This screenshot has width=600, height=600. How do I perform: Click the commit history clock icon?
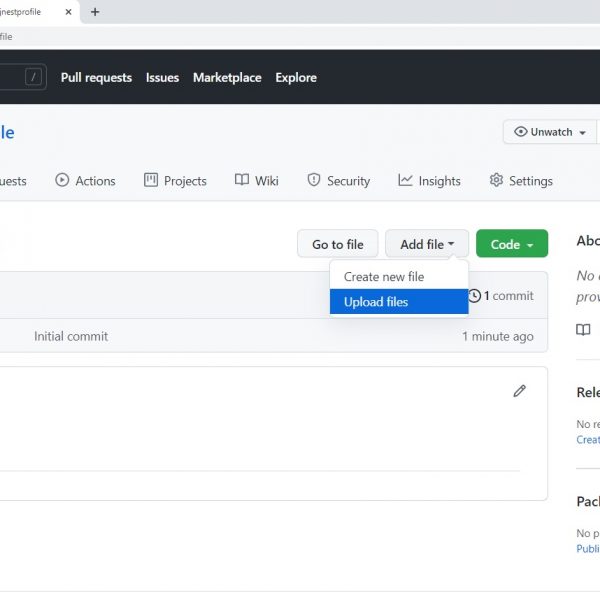[x=474, y=296]
